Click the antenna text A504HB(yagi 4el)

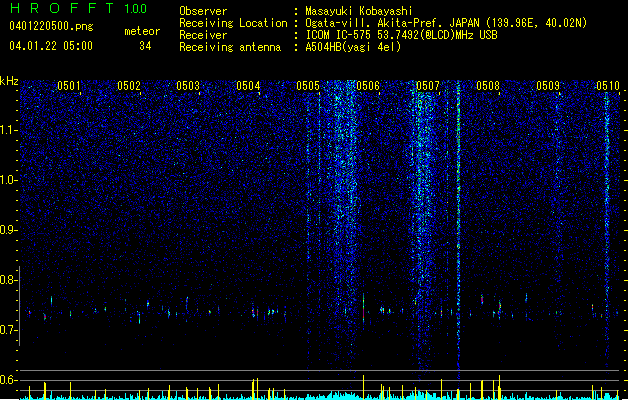[353, 47]
